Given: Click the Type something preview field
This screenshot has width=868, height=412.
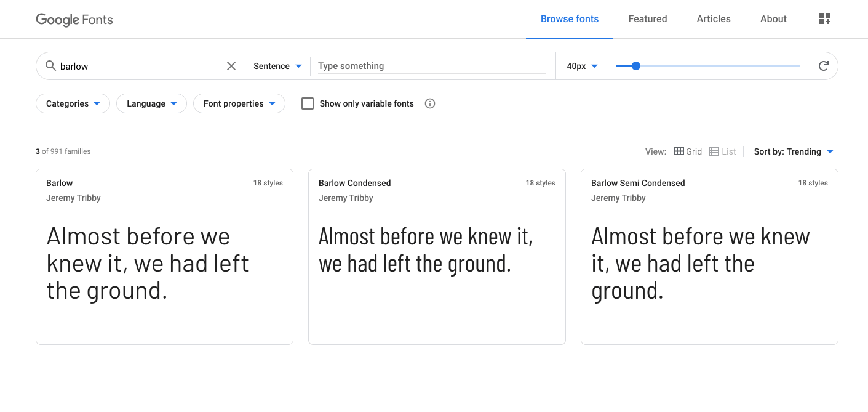Looking at the screenshot, I should click(431, 66).
